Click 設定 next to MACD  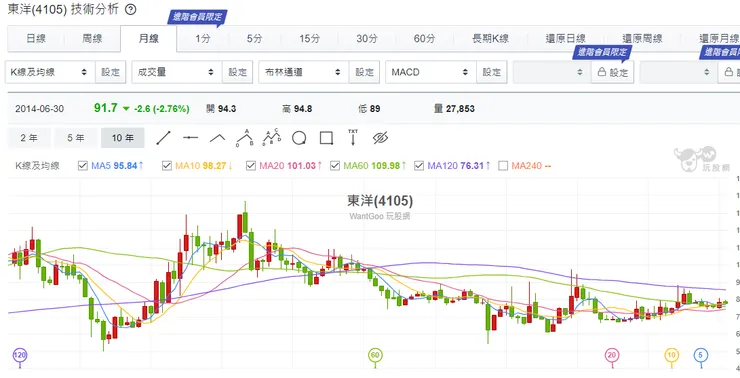(x=492, y=72)
